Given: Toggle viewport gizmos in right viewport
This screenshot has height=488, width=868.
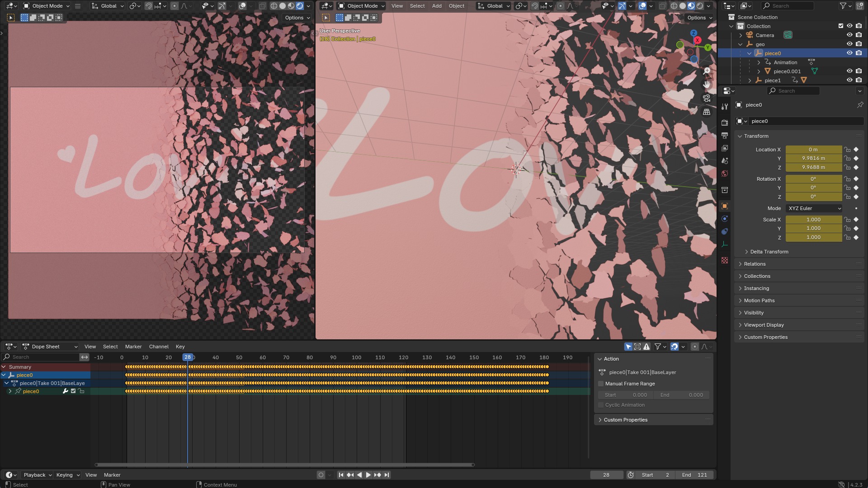Looking at the screenshot, I should pyautogui.click(x=622, y=6).
